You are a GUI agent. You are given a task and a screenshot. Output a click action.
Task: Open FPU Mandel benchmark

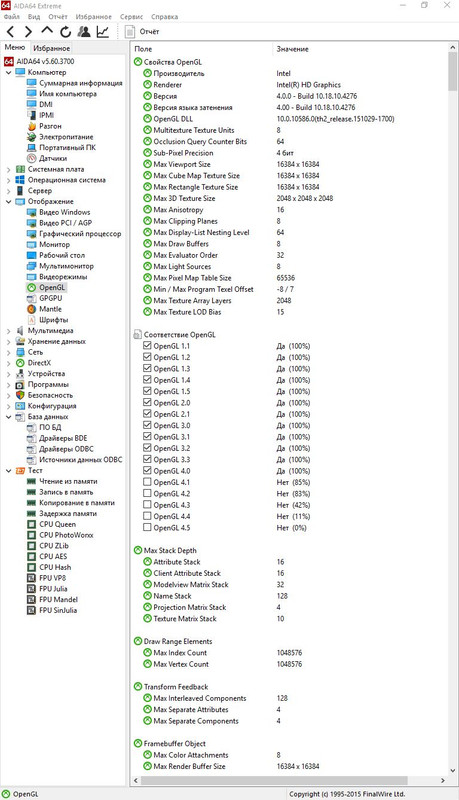[58, 599]
